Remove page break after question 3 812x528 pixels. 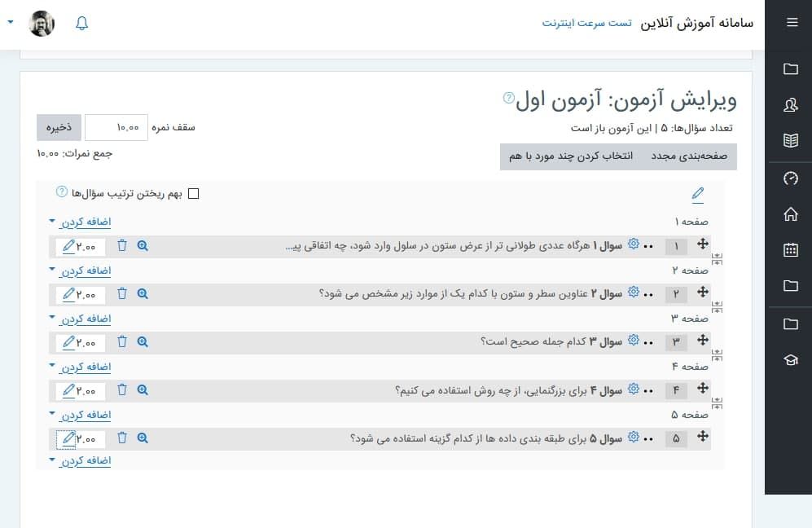[x=717, y=355]
